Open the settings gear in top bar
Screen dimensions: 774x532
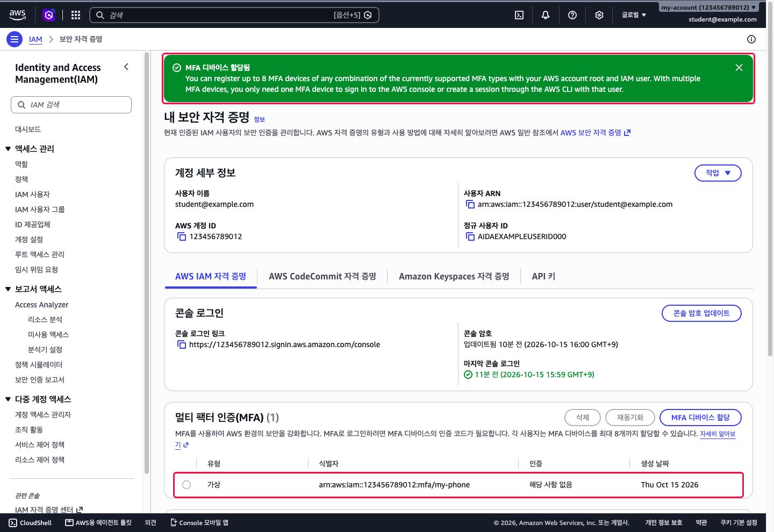pyautogui.click(x=599, y=15)
